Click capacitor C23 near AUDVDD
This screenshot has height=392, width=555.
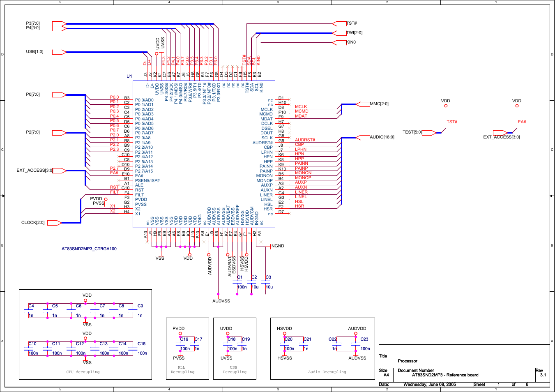356,344
